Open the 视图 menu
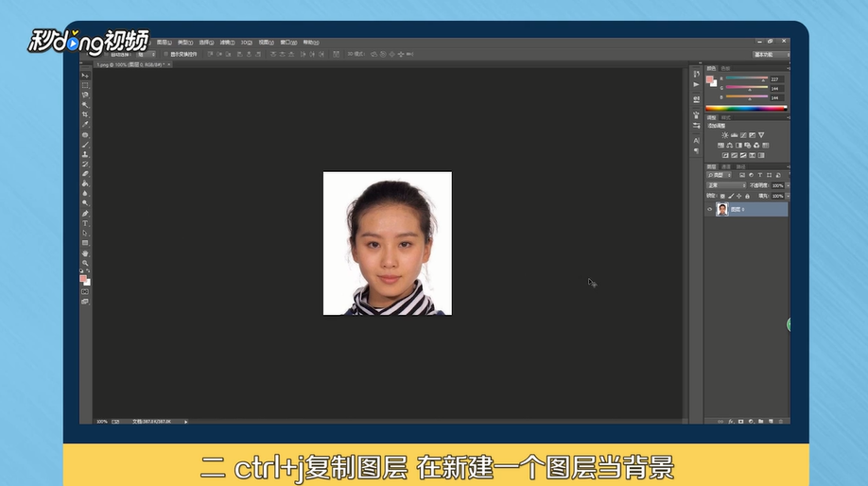The width and height of the screenshot is (868, 486). point(267,43)
